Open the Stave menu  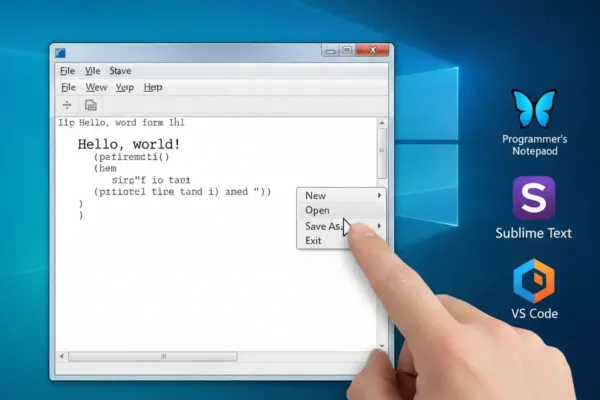pos(120,71)
